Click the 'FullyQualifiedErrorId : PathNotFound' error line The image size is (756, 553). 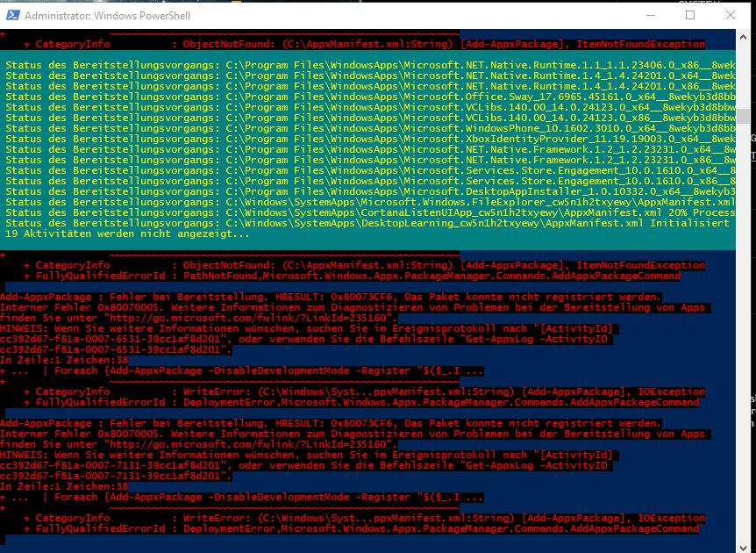pyautogui.click(x=352, y=276)
